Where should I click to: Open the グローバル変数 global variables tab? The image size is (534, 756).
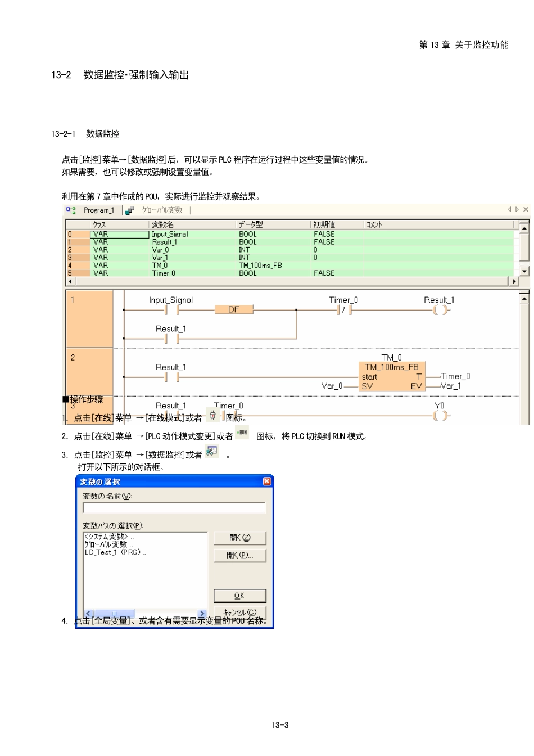click(162, 210)
